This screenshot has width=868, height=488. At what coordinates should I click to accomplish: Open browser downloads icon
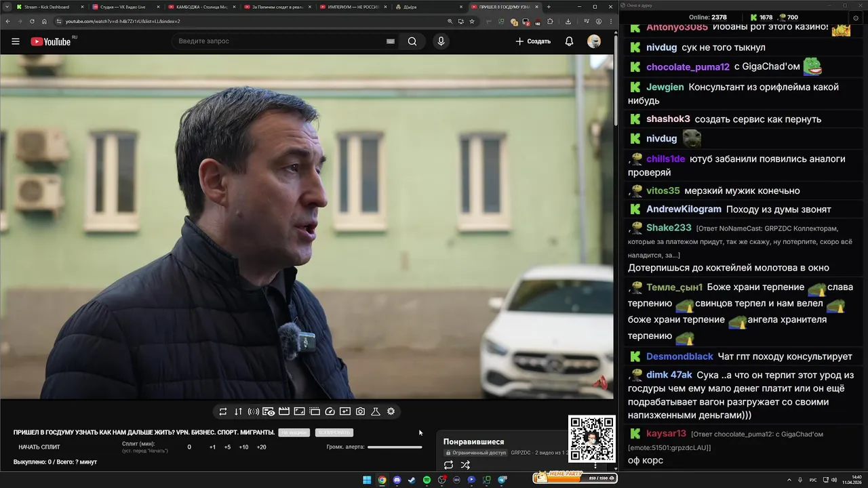568,21
